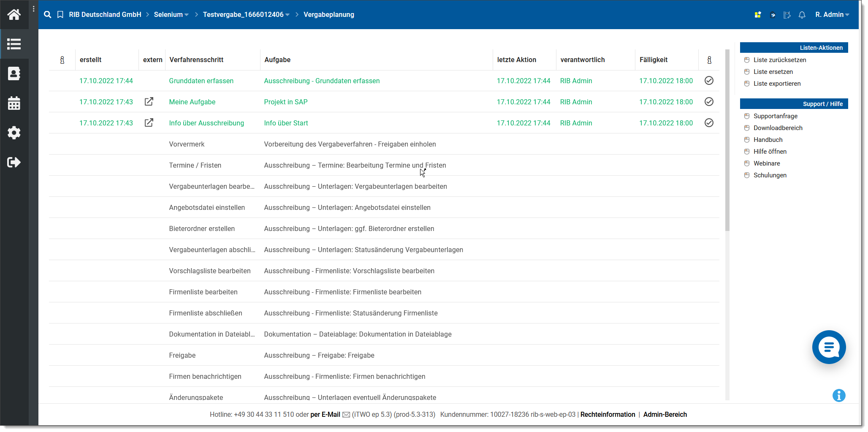
Task: Click status check circle for Meine Aufgabe row
Action: point(709,101)
